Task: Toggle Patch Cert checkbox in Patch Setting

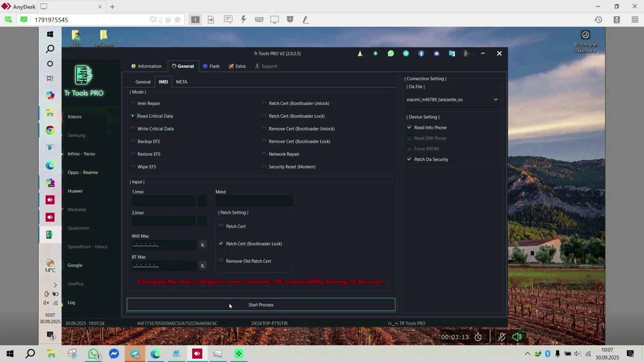Action: [x=221, y=226]
